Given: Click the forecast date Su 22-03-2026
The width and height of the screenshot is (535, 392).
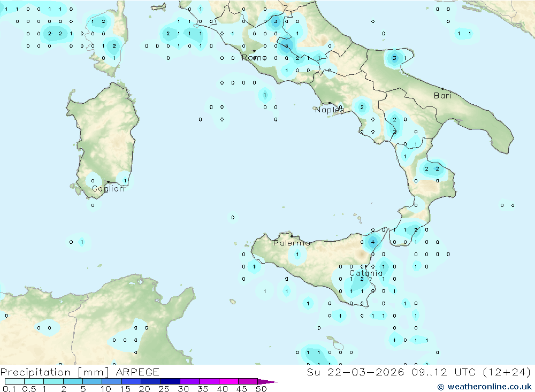Looking at the screenshot, I should coord(355,372).
